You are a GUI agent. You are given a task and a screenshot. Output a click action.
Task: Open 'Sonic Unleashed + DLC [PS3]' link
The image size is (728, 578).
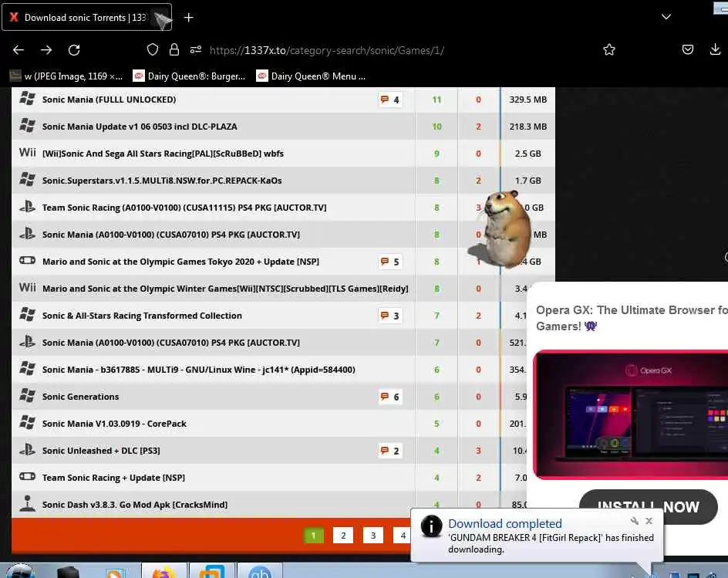coord(101,451)
